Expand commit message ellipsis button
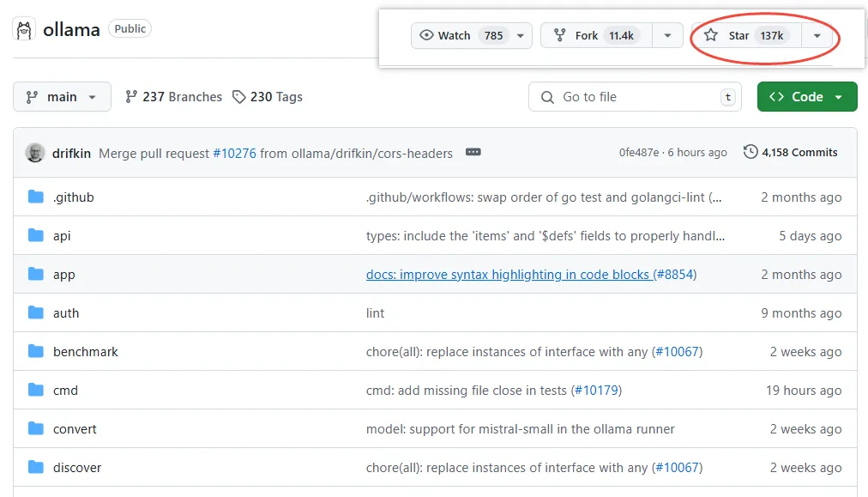This screenshot has height=497, width=868. [473, 153]
